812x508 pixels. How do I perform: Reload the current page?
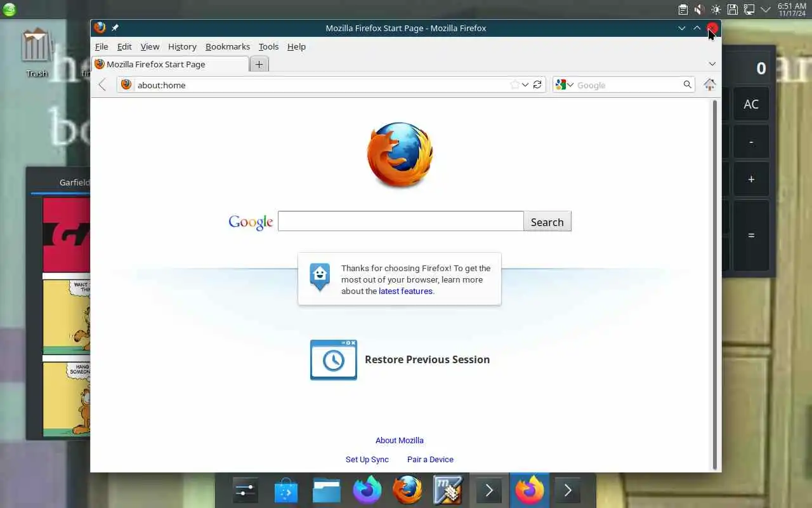[537, 84]
